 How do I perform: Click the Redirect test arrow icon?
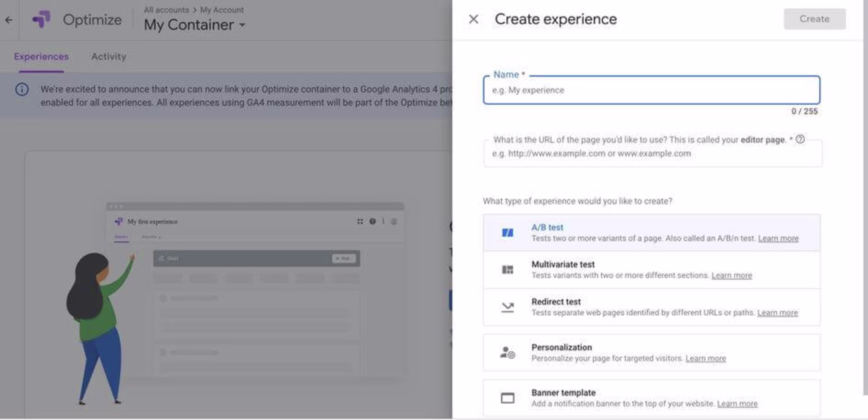(508, 307)
